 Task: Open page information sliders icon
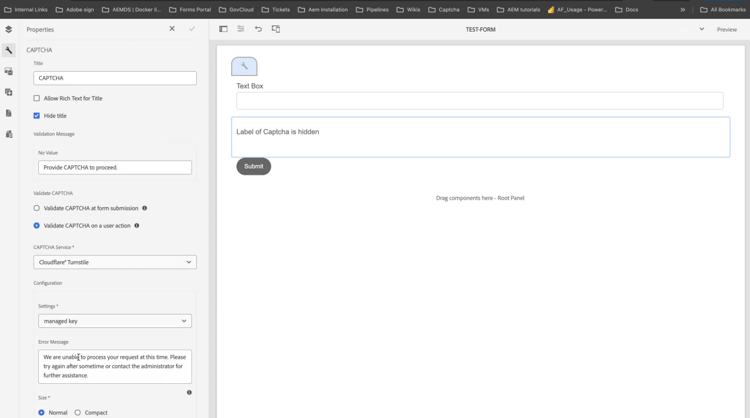click(241, 29)
